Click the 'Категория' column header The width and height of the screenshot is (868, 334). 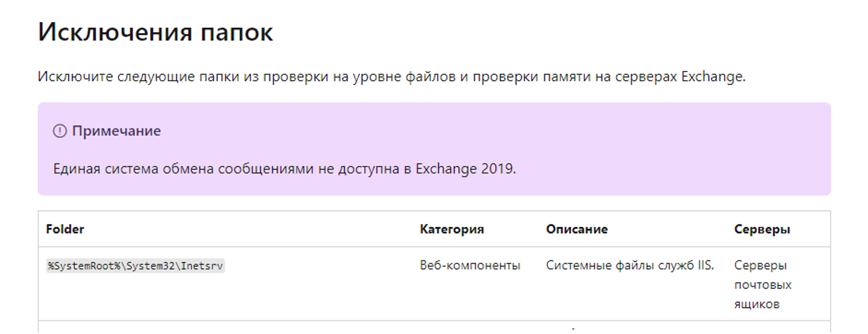(451, 229)
